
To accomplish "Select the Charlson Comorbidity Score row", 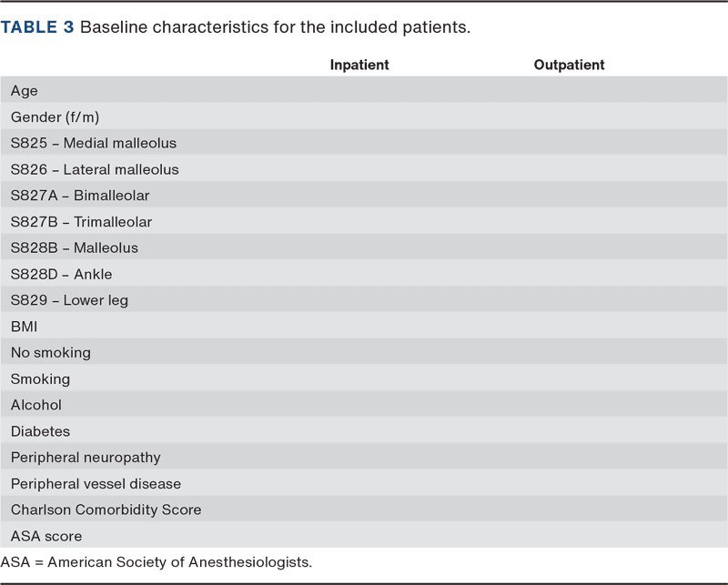I will [x=106, y=510].
